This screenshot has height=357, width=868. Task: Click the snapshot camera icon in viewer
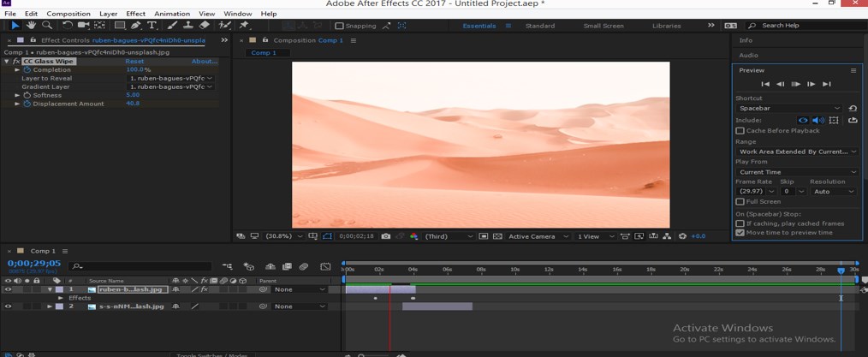(x=386, y=236)
